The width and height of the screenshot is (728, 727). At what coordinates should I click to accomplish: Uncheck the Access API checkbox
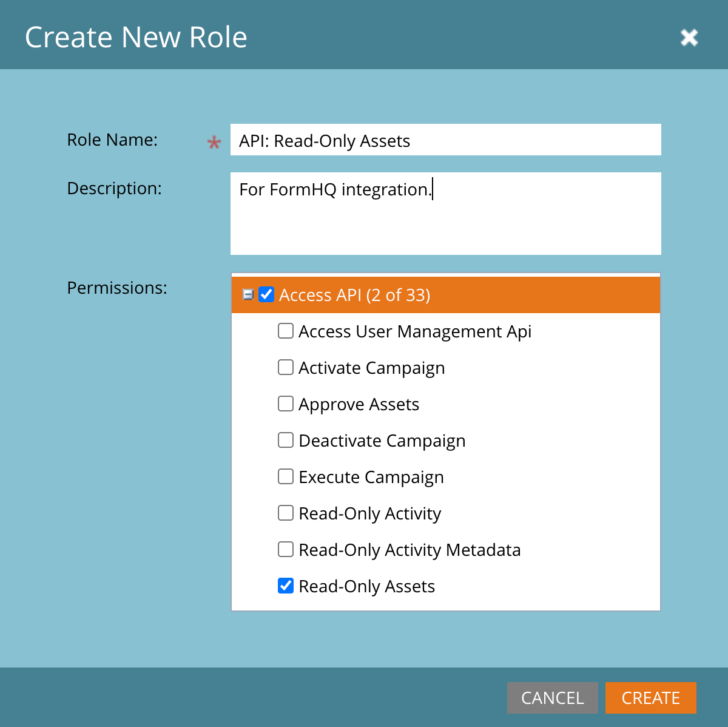pos(266,294)
